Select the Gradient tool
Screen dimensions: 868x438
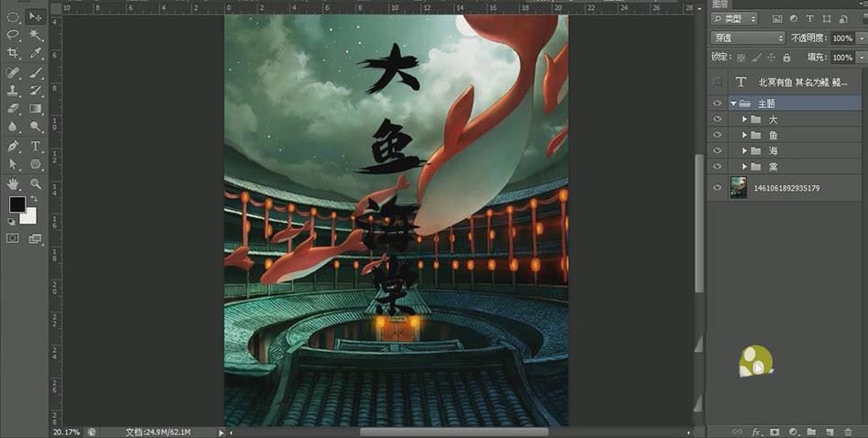tap(36, 108)
